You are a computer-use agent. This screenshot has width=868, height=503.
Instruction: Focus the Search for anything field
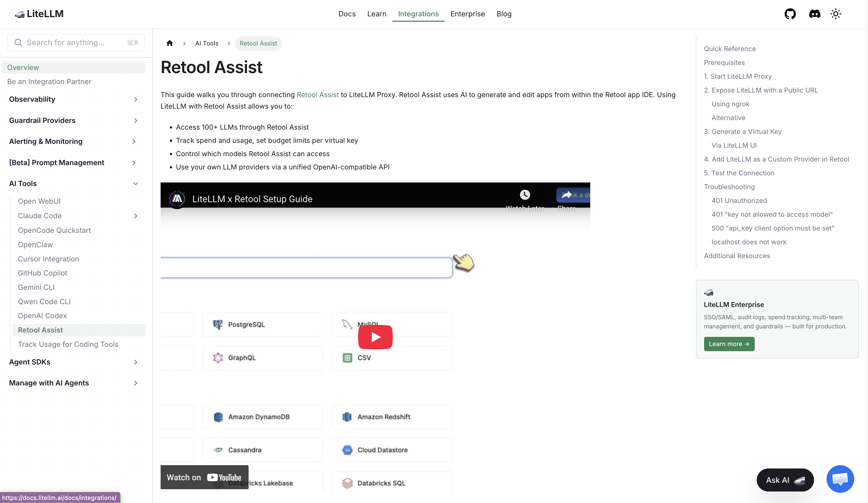(x=76, y=42)
